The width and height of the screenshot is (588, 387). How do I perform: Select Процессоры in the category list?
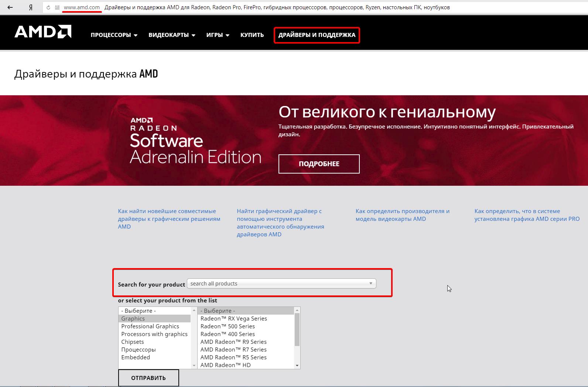[154, 349]
